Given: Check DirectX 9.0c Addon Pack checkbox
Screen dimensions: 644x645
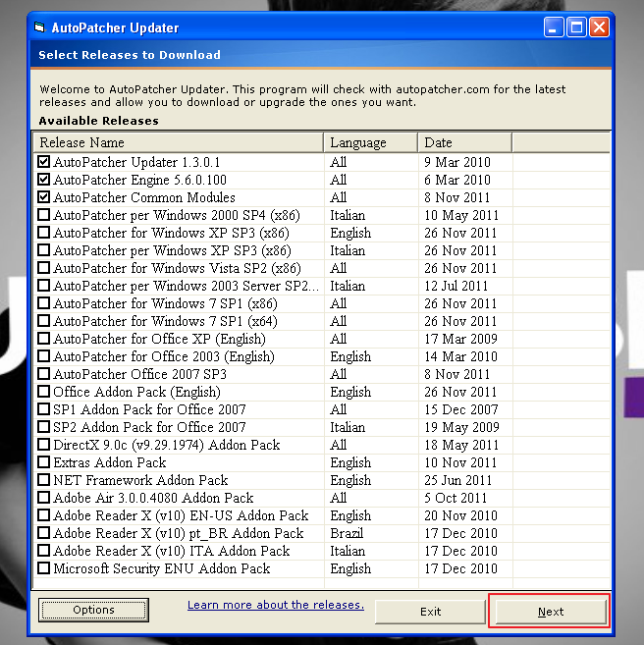Looking at the screenshot, I should click(43, 445).
